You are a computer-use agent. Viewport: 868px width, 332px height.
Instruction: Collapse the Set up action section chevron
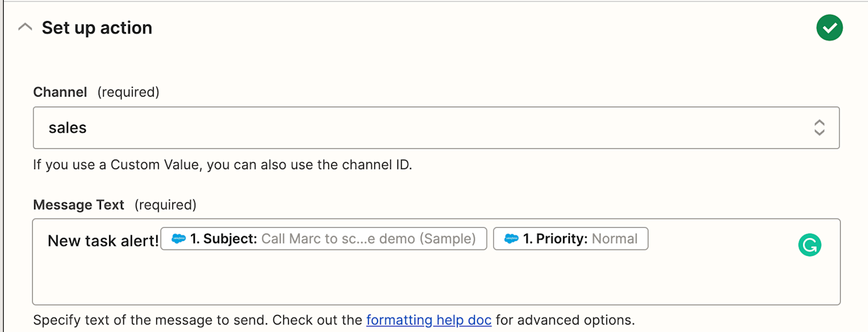click(x=25, y=27)
